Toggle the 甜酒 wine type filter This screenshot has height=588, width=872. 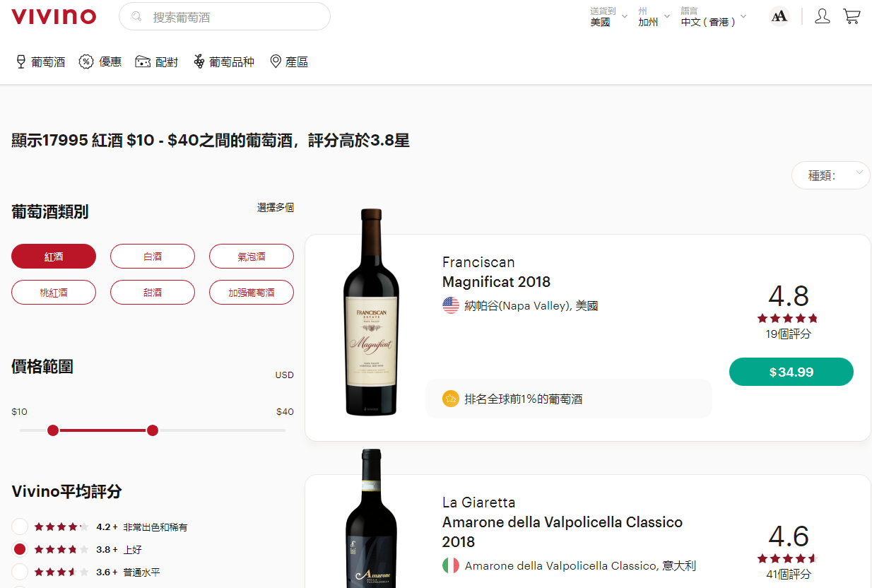pos(153,292)
